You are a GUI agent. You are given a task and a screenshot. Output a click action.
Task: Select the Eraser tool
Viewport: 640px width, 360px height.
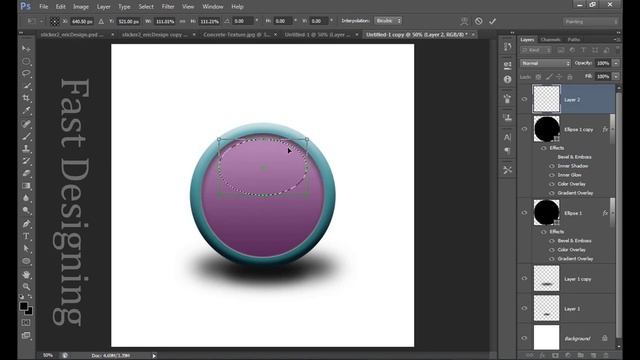click(27, 173)
